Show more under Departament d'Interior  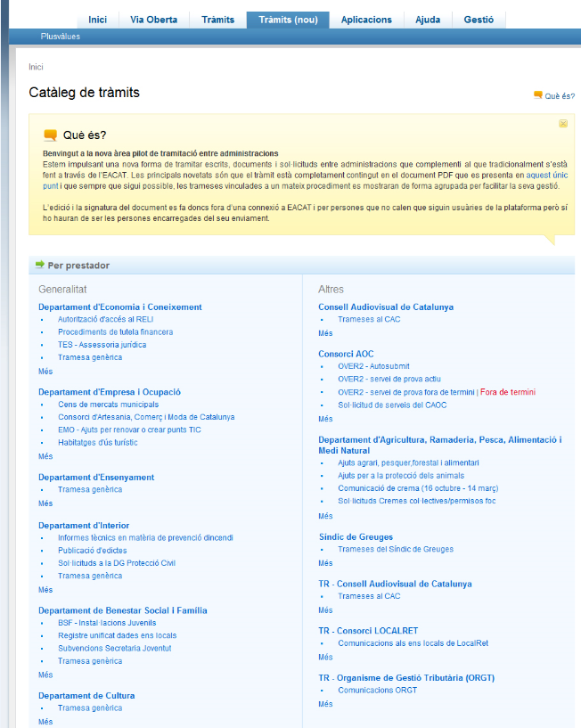pyautogui.click(x=45, y=589)
